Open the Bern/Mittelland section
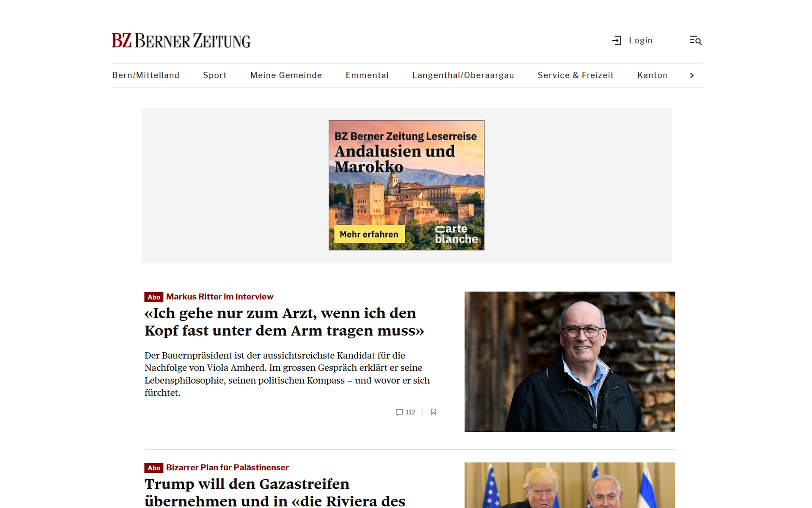 coord(145,75)
